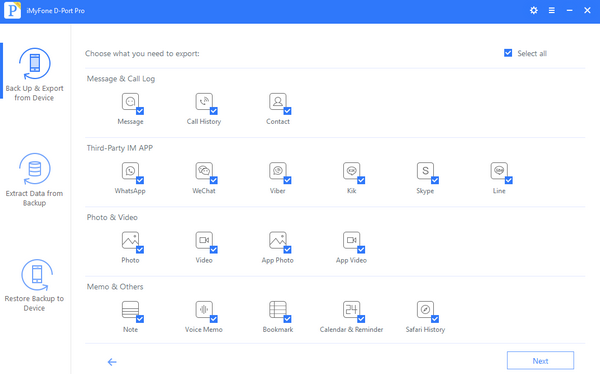Switch to Restore Backup to Device

pyautogui.click(x=34, y=285)
